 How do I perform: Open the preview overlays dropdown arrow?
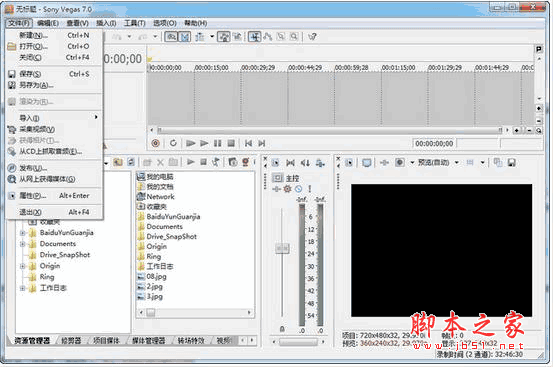point(482,163)
